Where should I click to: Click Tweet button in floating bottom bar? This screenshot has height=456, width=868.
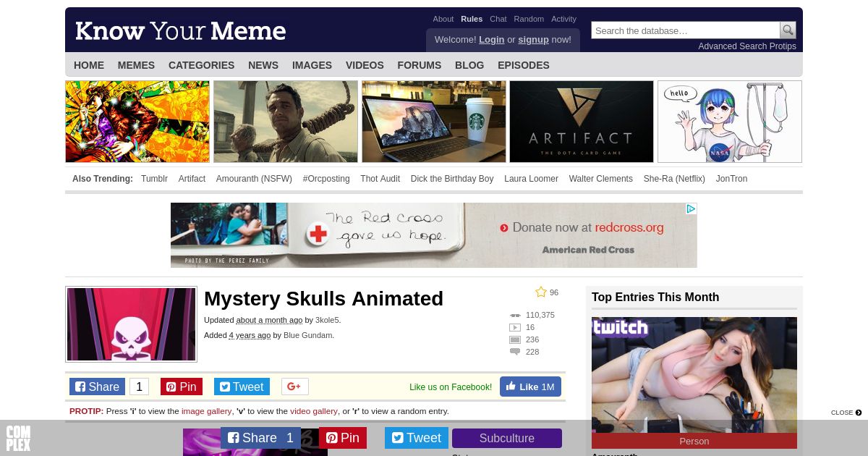417,438
